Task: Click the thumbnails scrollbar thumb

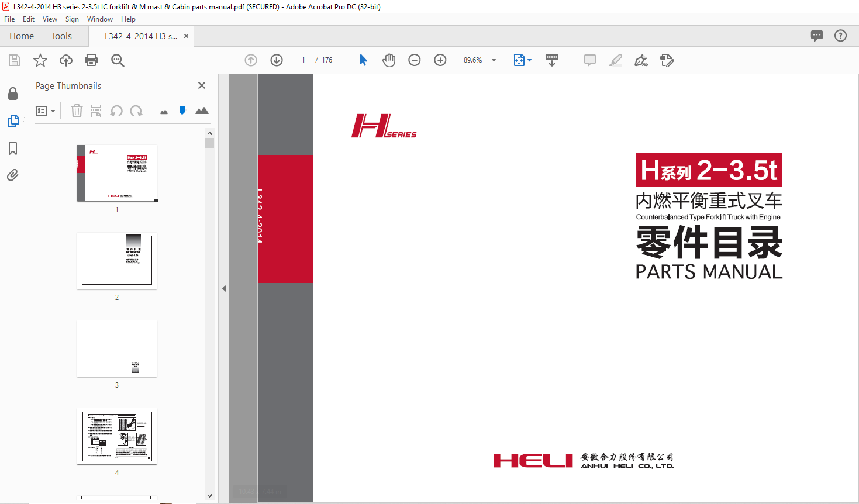Action: 209,143
